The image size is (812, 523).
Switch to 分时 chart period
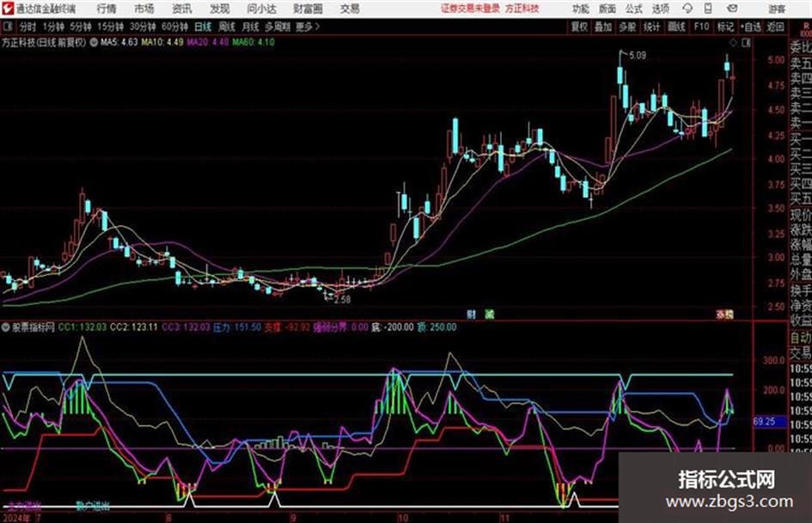coord(28,27)
